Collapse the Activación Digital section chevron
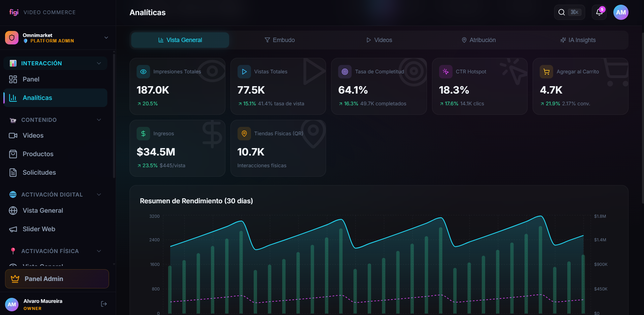The width and height of the screenshot is (644, 315). [99, 195]
